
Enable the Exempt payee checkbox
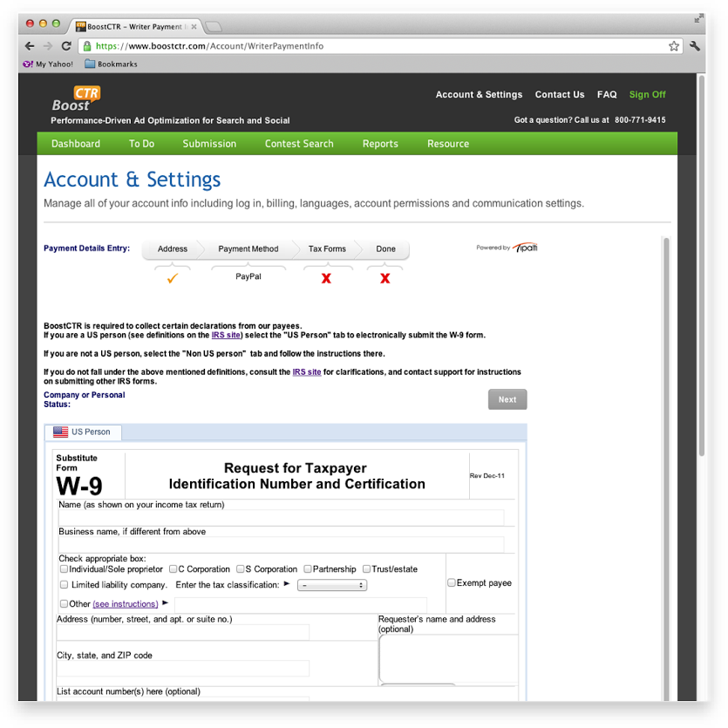pyautogui.click(x=452, y=582)
